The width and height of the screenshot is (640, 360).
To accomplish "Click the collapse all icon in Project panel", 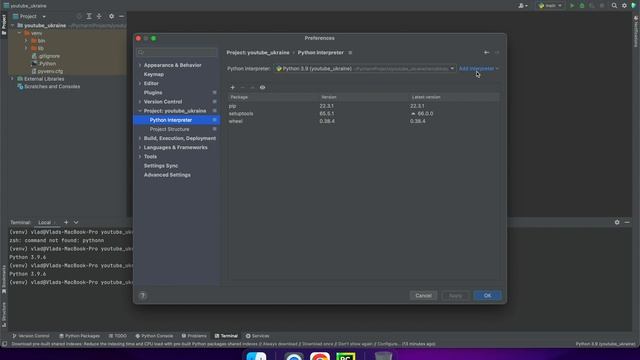I will 99,16.
